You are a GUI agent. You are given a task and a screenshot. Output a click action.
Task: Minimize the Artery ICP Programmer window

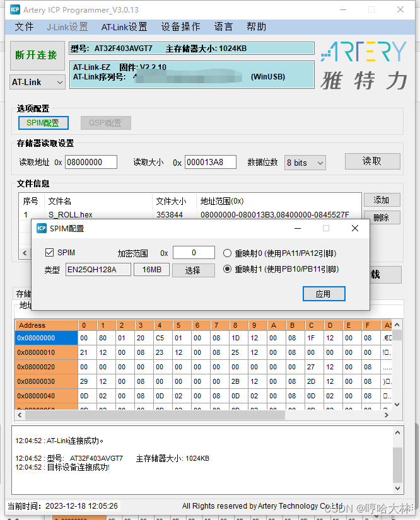[x=343, y=9]
